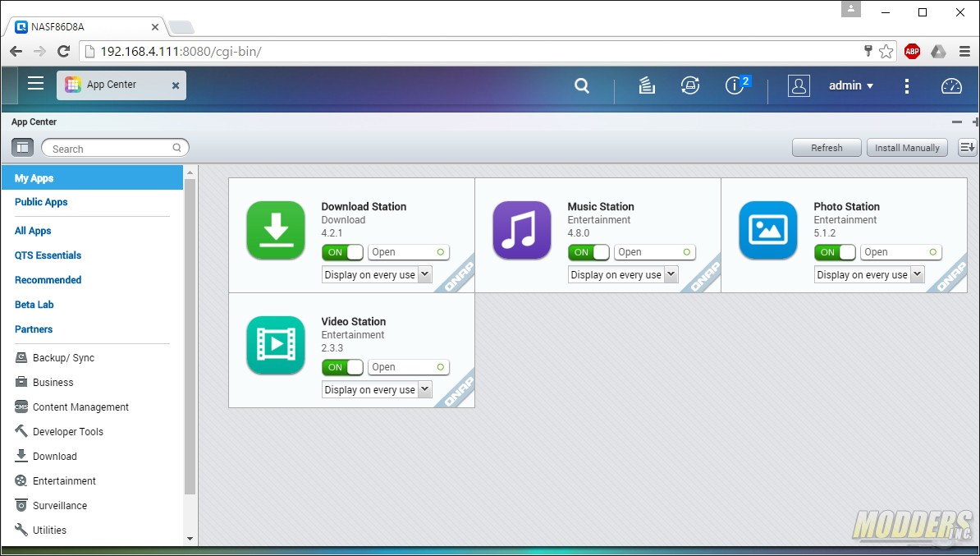980x556 pixels.
Task: Select Partners category
Action: 34,329
